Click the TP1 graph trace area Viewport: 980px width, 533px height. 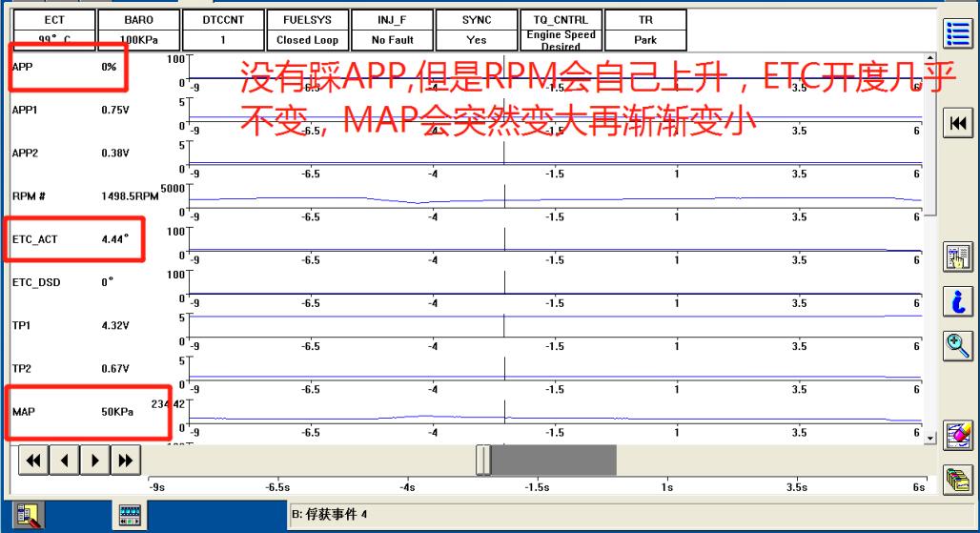[x=556, y=325]
